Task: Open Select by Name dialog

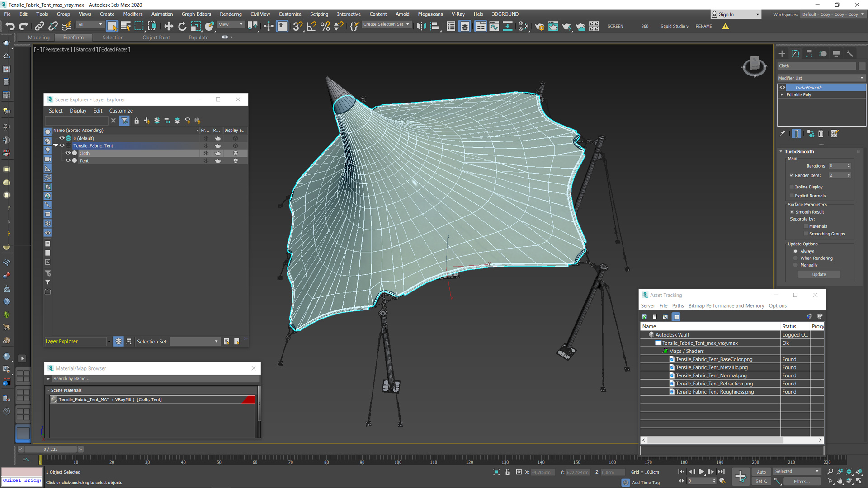Action: pyautogui.click(x=126, y=26)
